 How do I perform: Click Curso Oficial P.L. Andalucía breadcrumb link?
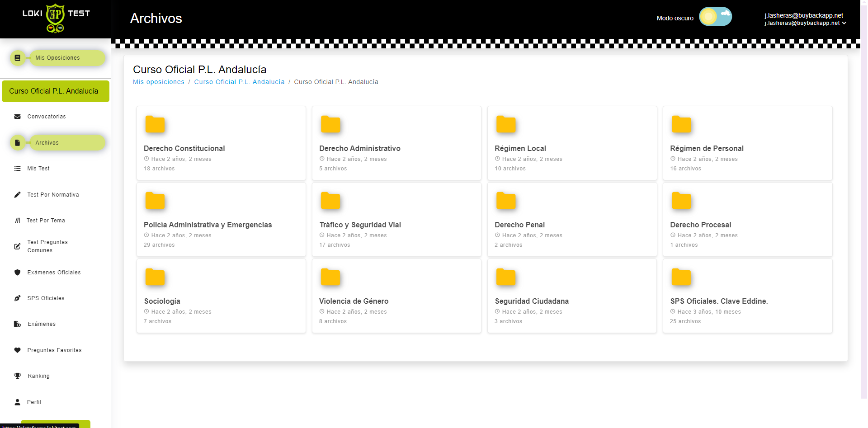(x=239, y=82)
